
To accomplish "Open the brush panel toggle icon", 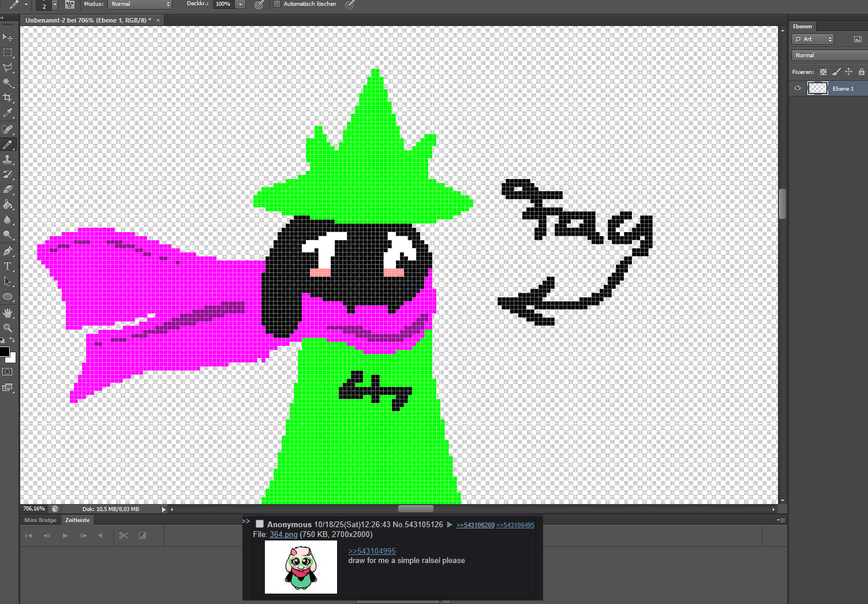I will (x=70, y=5).
